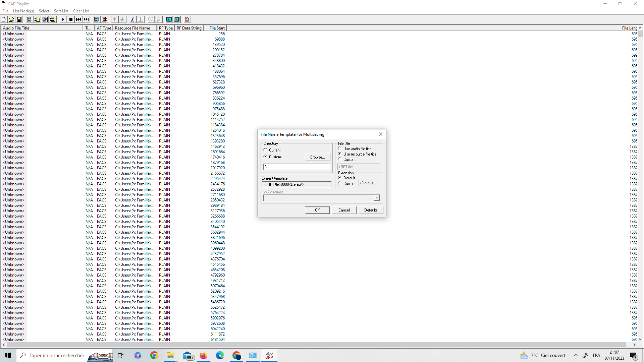Open a playlist file with the folder icon
Viewport: 644px width, 362px height.
pos(11,19)
